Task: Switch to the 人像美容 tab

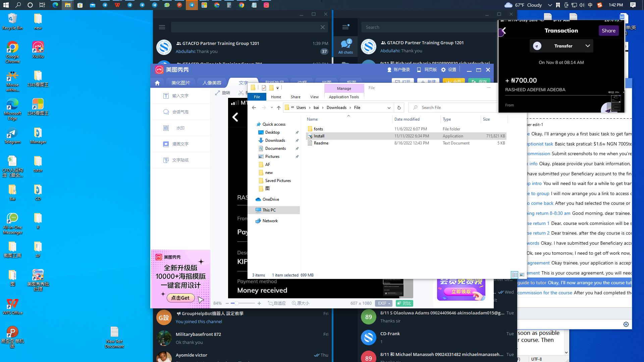Action: [212, 83]
